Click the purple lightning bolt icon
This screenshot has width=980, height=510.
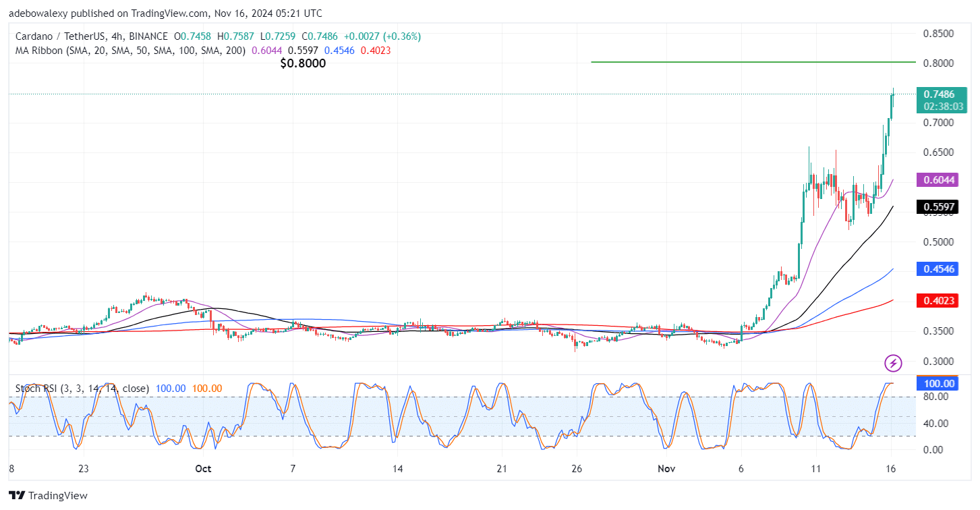pyautogui.click(x=893, y=364)
